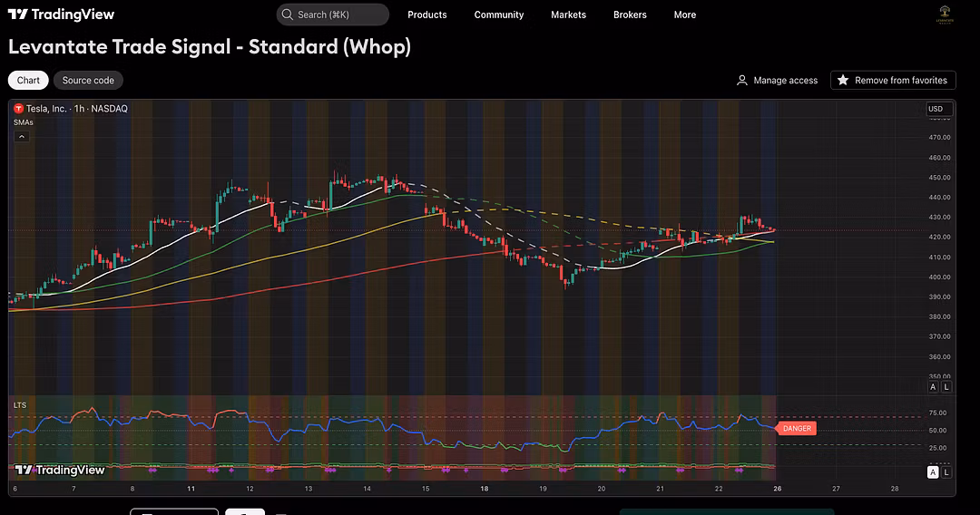Viewport: 980px width, 515px height.
Task: Click the Tesla logo icon on chart
Action: tap(19, 109)
